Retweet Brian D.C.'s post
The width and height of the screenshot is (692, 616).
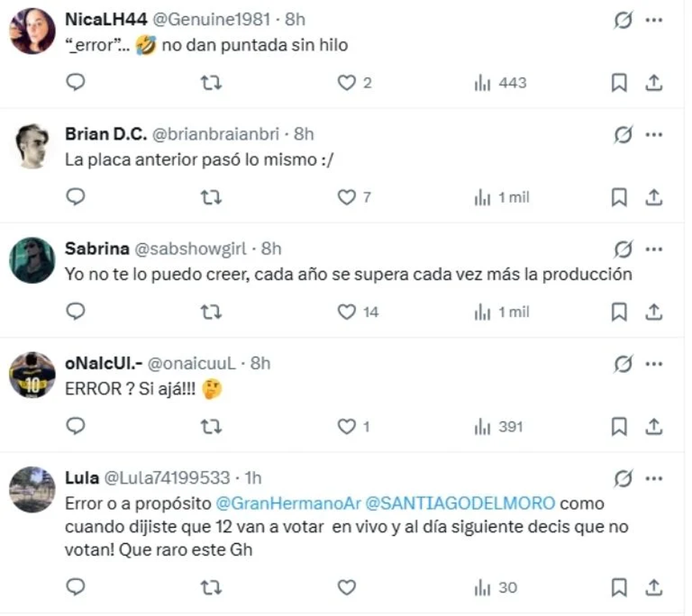[210, 198]
